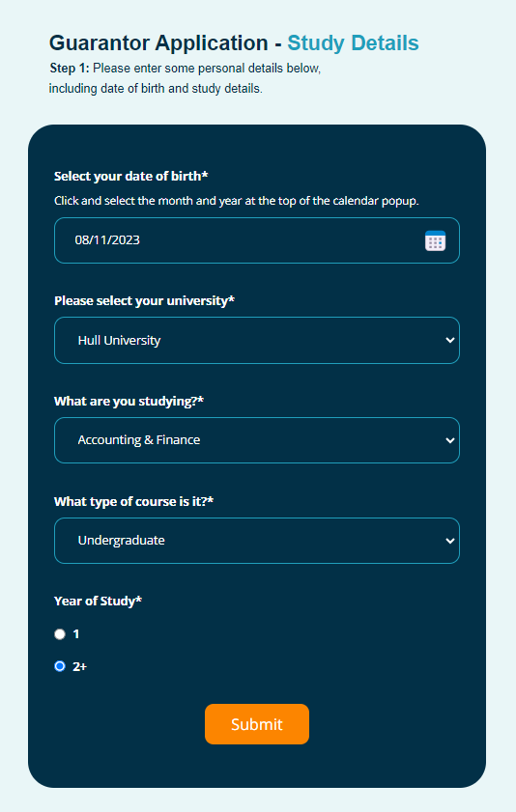Click the "What type of course is it?" label
516x812 pixels.
133,501
